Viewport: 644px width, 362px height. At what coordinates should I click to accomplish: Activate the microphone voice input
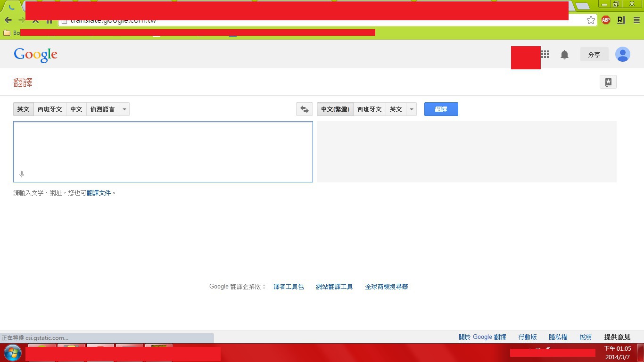[22, 174]
